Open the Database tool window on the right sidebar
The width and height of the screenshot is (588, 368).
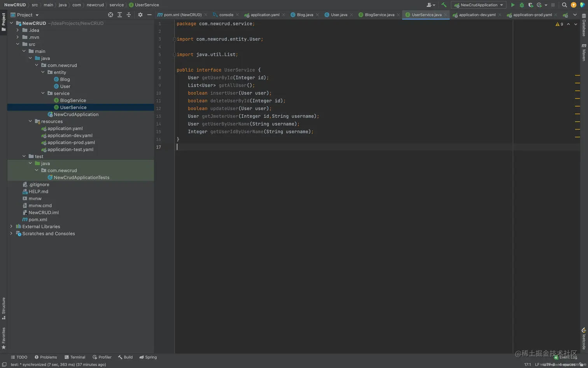(584, 25)
